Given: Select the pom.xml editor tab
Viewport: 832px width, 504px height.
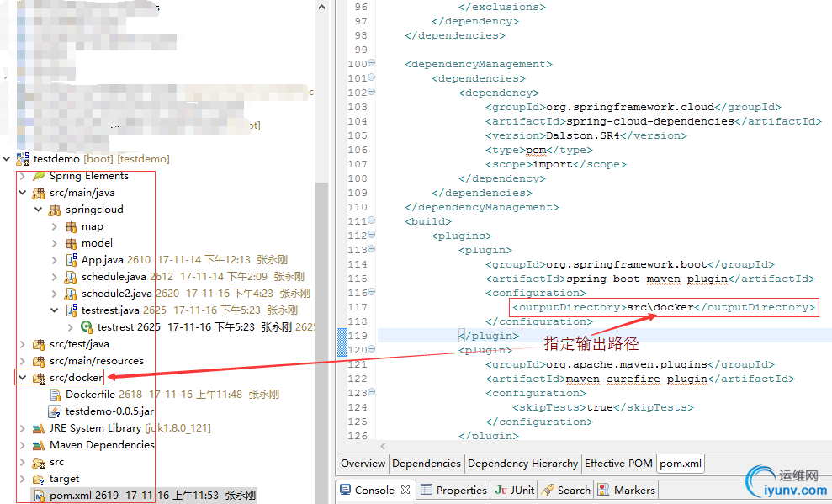Looking at the screenshot, I should pyautogui.click(x=681, y=464).
